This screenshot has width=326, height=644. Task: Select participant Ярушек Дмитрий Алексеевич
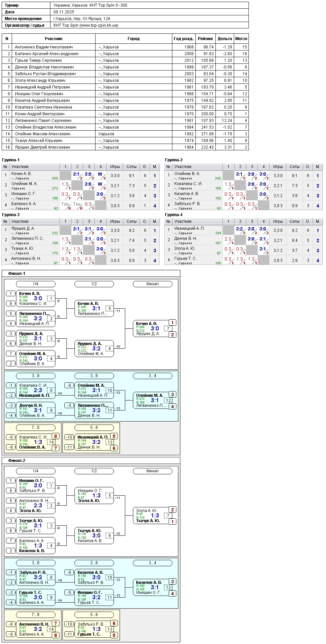(42, 147)
